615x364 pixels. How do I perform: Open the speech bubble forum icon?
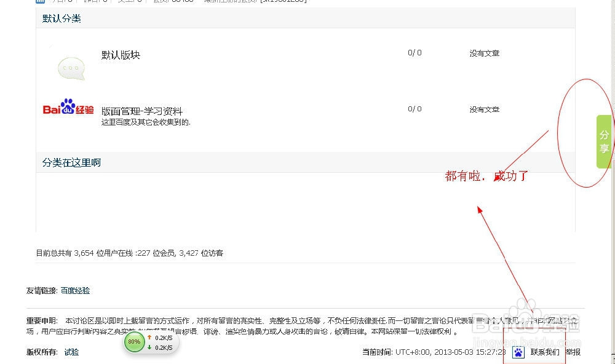[x=71, y=66]
